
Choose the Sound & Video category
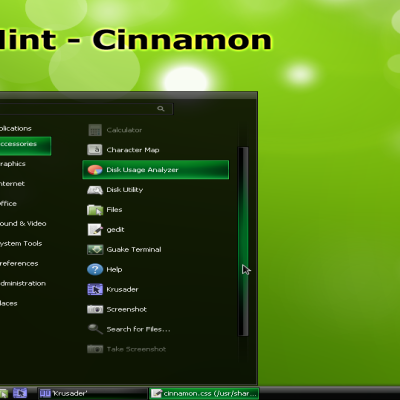coord(23,223)
